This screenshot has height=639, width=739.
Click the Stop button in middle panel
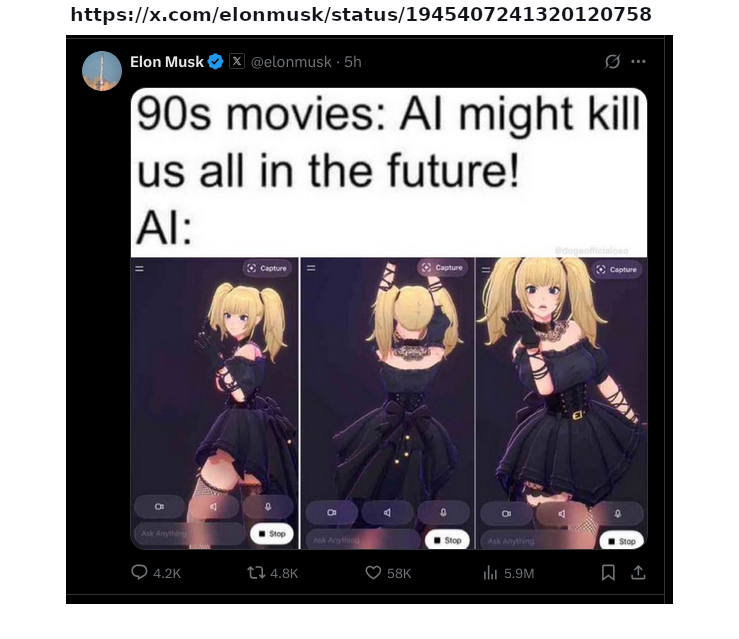pos(447,540)
